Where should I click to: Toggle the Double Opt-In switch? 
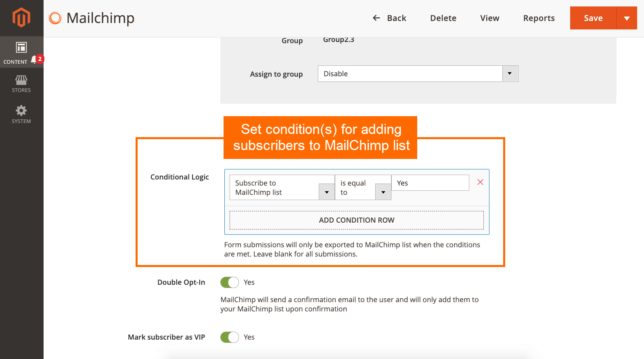click(230, 282)
